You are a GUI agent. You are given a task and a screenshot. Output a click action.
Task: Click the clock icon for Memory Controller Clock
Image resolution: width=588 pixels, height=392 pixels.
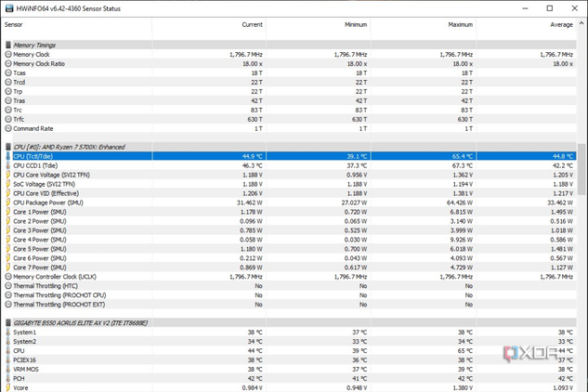pos(8,277)
